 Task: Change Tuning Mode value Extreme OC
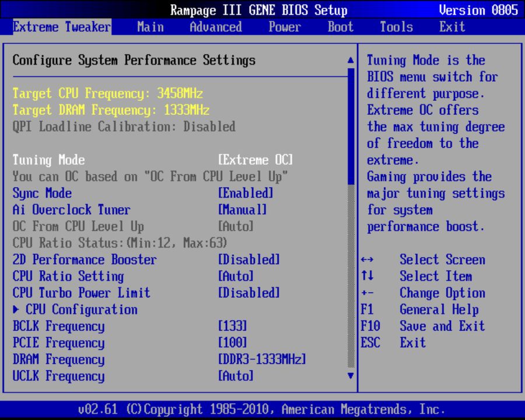[x=256, y=160]
